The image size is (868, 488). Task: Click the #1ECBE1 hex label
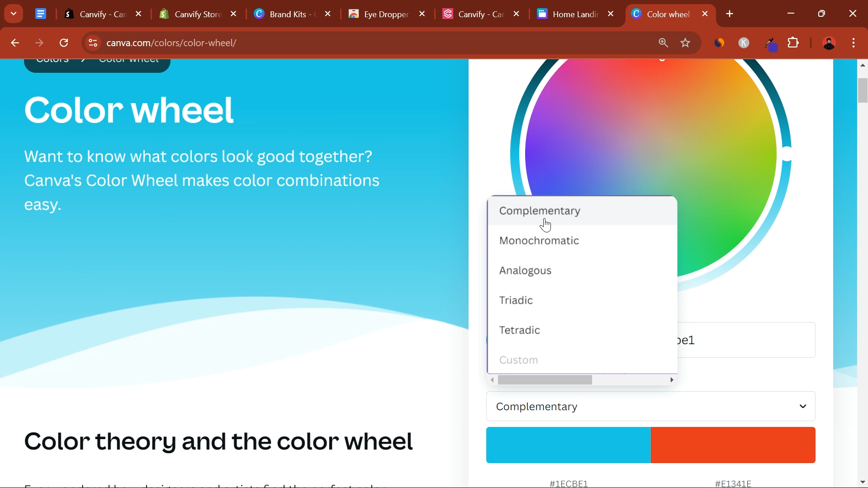tap(569, 483)
